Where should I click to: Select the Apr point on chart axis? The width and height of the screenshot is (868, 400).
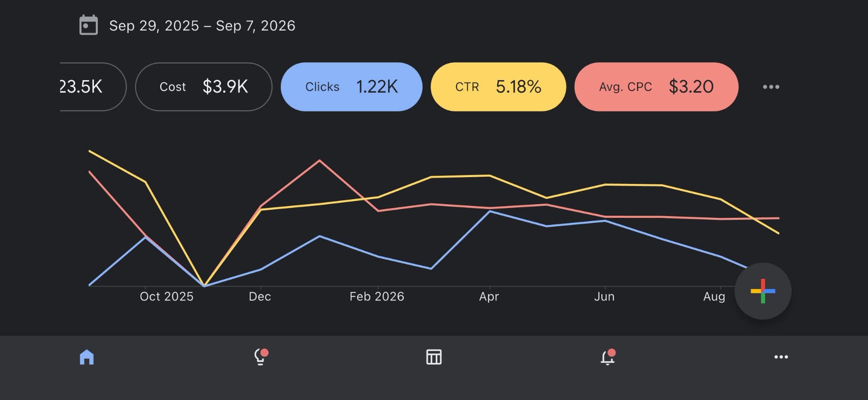click(489, 296)
